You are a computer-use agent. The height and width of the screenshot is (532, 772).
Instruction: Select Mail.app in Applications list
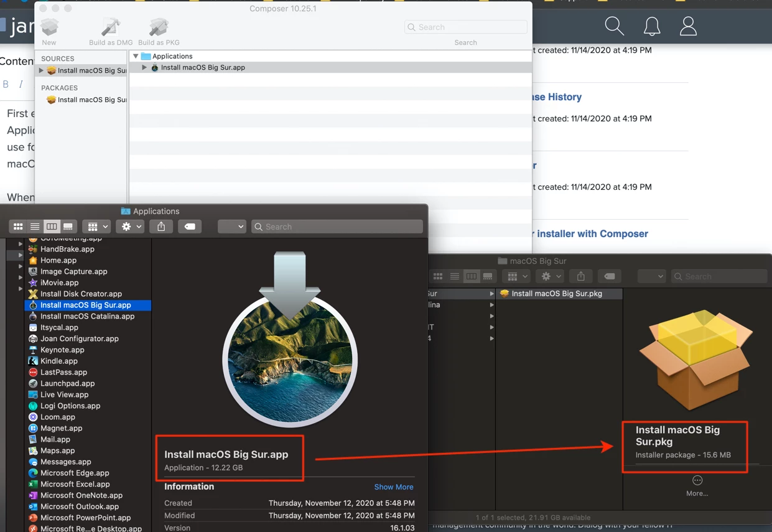(x=88, y=439)
